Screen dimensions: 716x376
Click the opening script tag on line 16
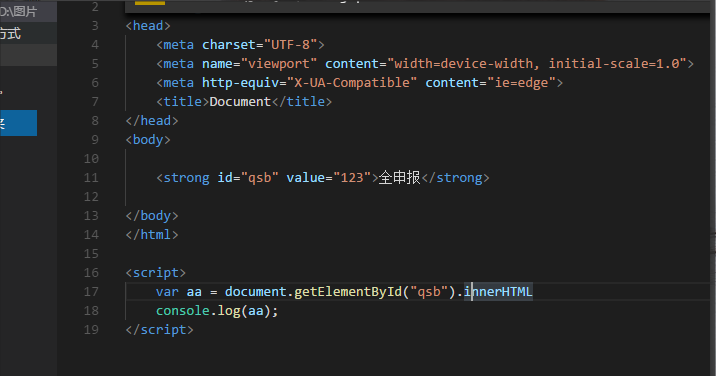click(x=156, y=273)
